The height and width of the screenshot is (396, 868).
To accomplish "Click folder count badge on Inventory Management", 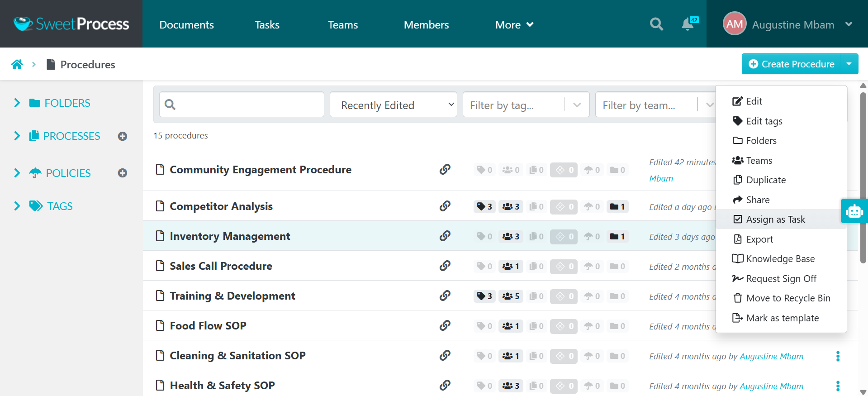I will pyautogui.click(x=617, y=236).
